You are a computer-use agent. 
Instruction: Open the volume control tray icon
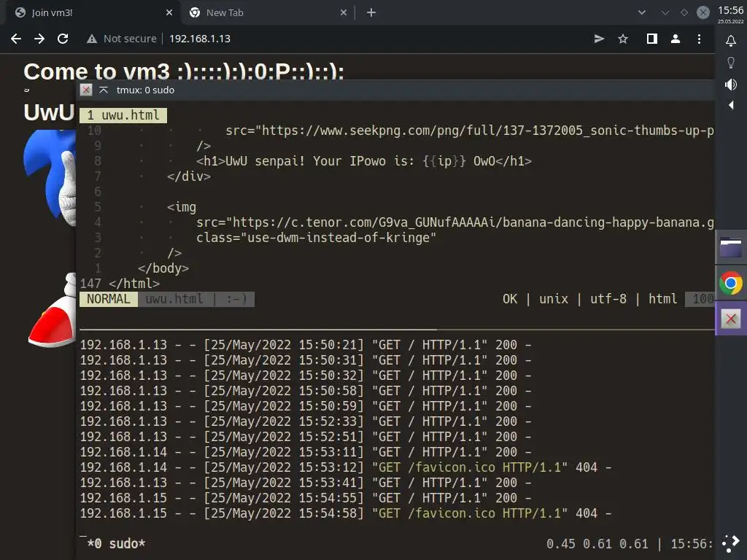point(731,85)
